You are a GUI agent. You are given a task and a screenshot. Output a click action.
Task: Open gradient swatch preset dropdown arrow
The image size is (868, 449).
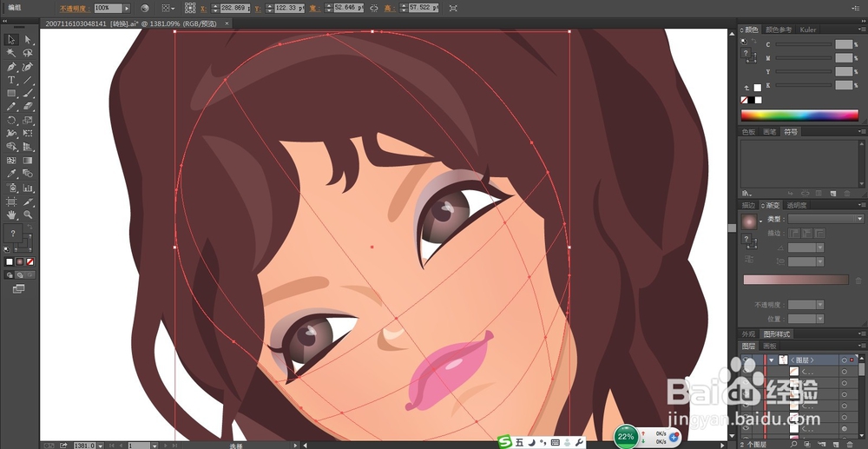point(761,221)
